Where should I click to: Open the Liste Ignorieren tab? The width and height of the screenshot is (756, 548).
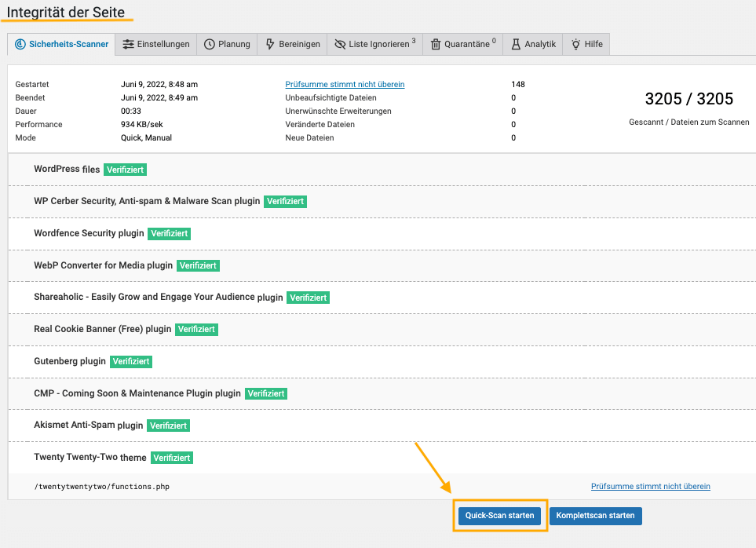coord(375,44)
